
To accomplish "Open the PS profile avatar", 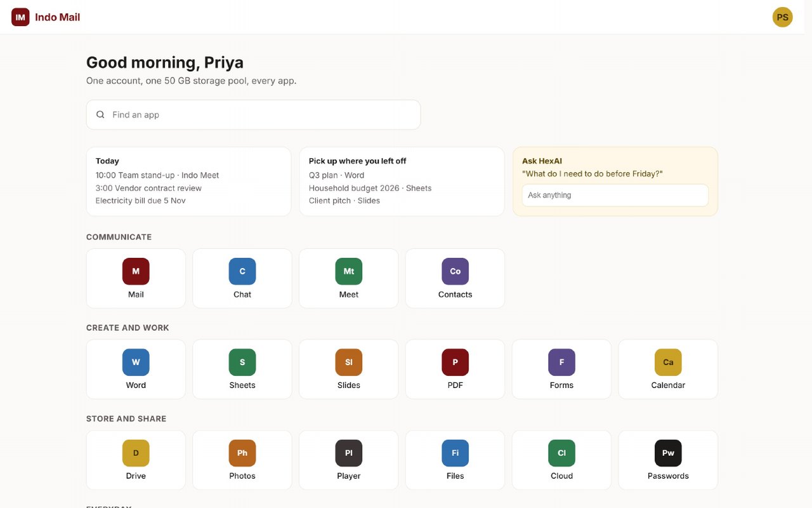I will (x=783, y=17).
